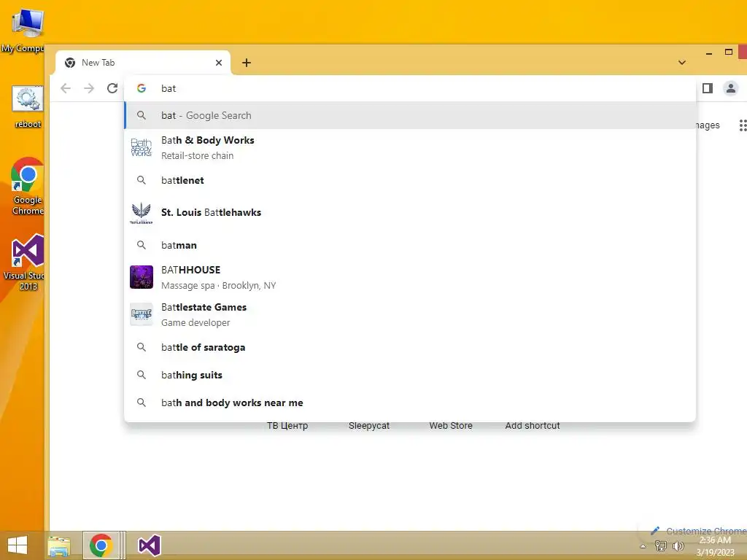747x560 pixels.
Task: Click search icon beside 'battle of saratoga'
Action: pyautogui.click(x=142, y=347)
